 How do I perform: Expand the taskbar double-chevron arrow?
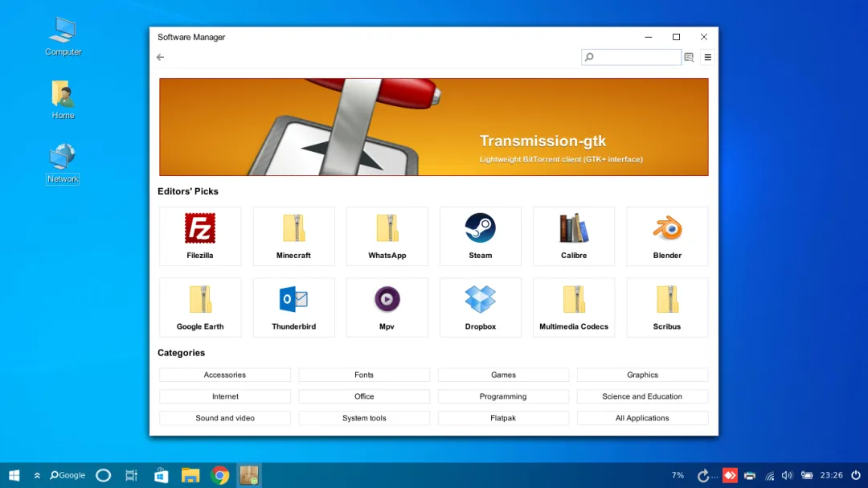tap(37, 475)
